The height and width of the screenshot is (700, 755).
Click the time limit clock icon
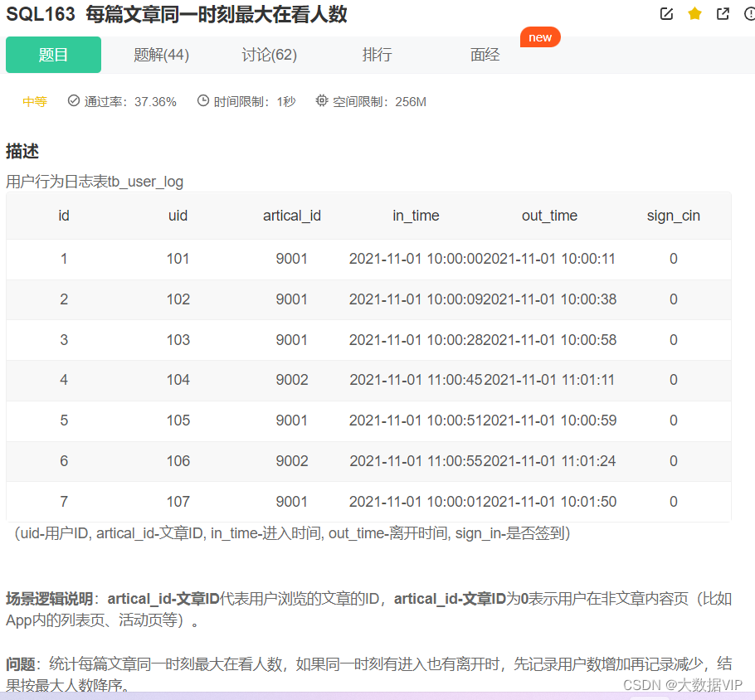203,100
